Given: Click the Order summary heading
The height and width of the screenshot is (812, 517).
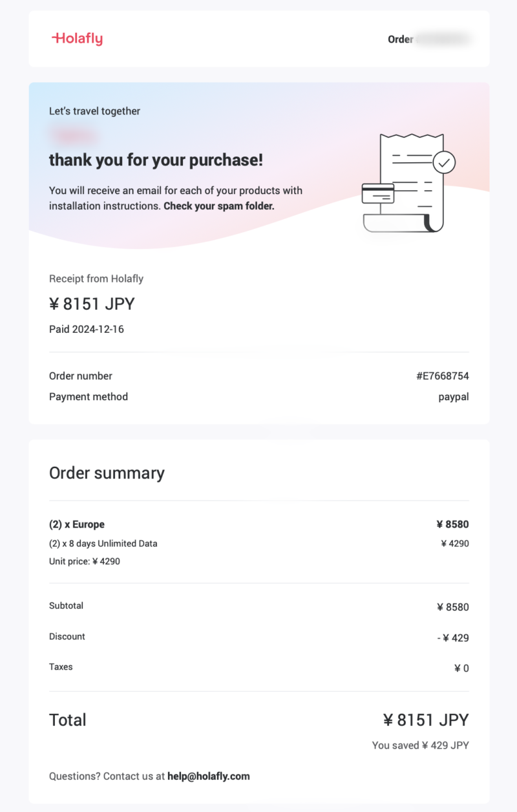Looking at the screenshot, I should [x=107, y=473].
